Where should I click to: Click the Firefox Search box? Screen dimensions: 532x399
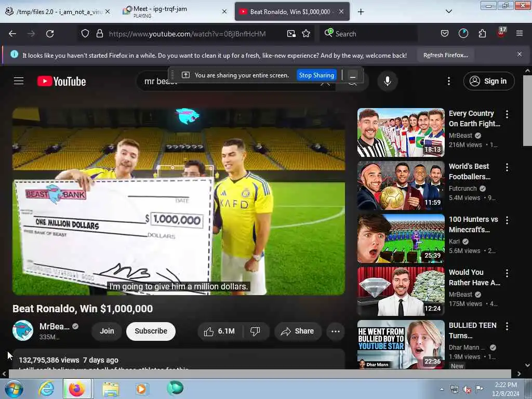tap(368, 34)
